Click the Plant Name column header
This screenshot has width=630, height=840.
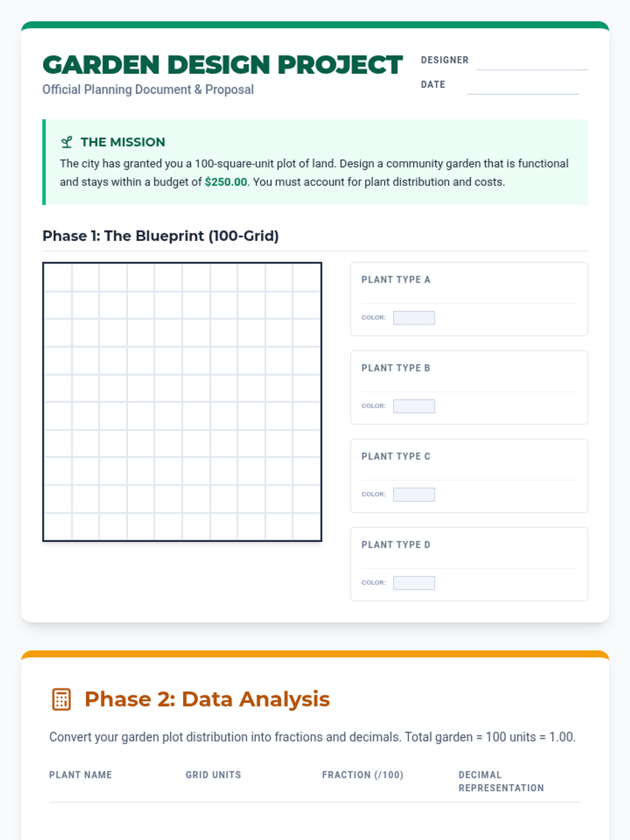point(81,775)
